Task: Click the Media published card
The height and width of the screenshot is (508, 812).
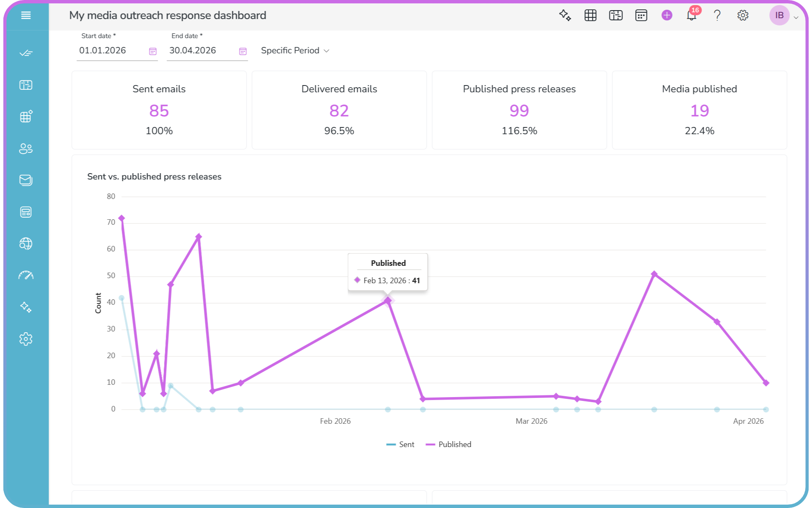Action: tap(700, 110)
